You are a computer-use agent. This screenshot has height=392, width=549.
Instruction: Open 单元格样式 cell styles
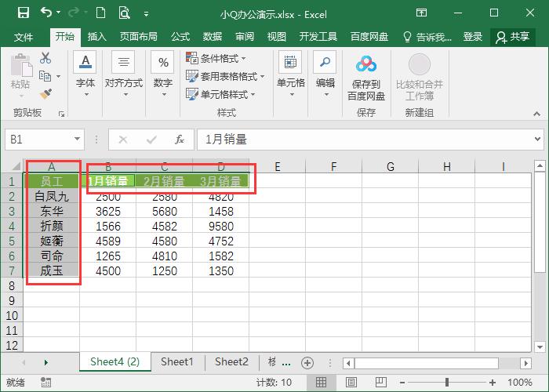pyautogui.click(x=220, y=95)
